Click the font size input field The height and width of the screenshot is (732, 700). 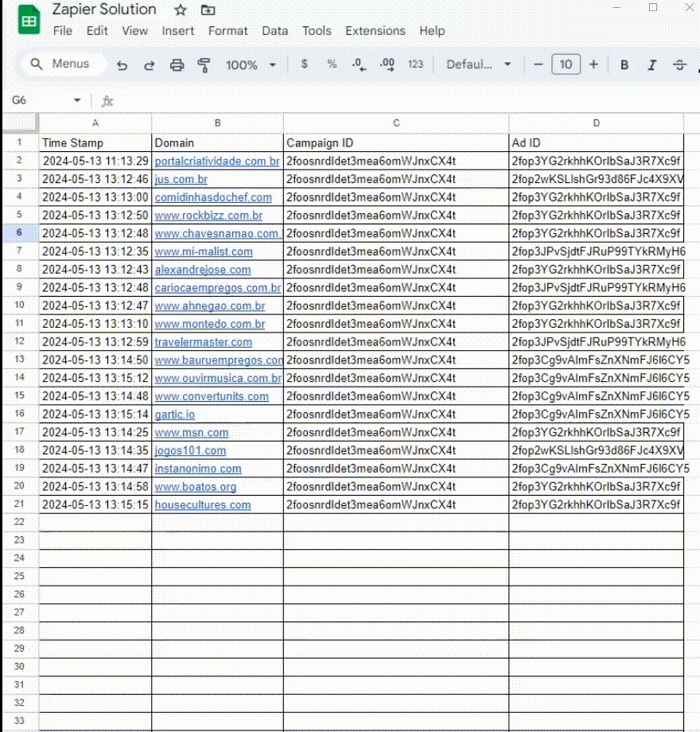tap(566, 64)
